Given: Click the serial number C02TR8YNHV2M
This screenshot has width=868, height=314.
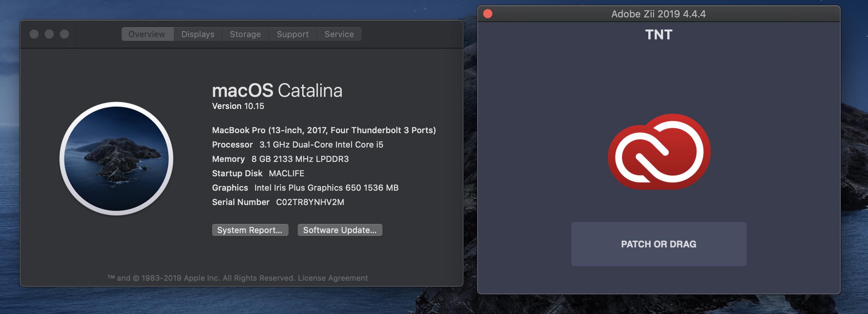Looking at the screenshot, I should tap(310, 202).
